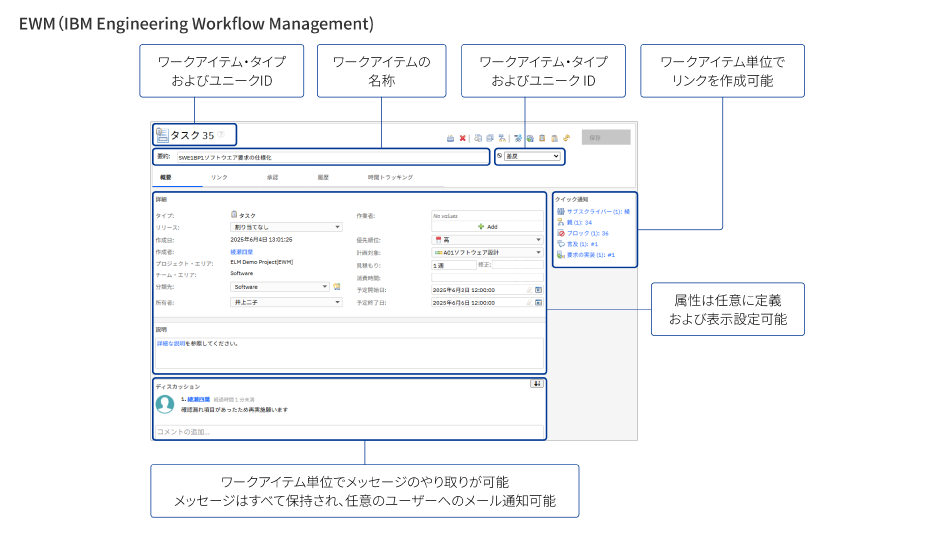The height and width of the screenshot is (535, 946).
Task: Click the print icon in the toolbar
Action: point(450,138)
